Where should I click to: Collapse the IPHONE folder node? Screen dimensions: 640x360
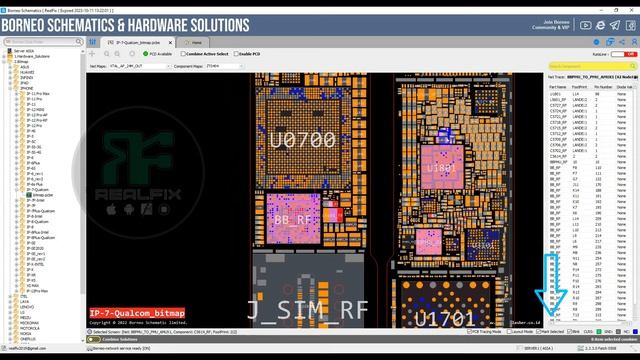coord(10,88)
